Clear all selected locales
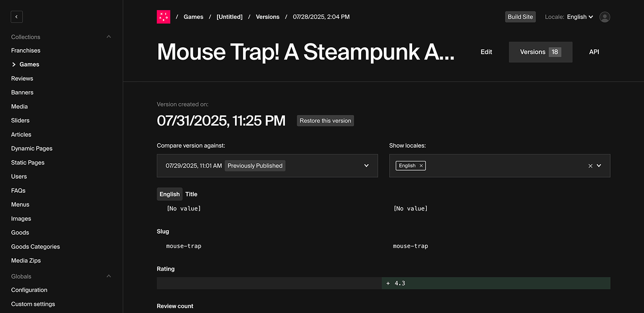The image size is (644, 313). click(x=590, y=166)
